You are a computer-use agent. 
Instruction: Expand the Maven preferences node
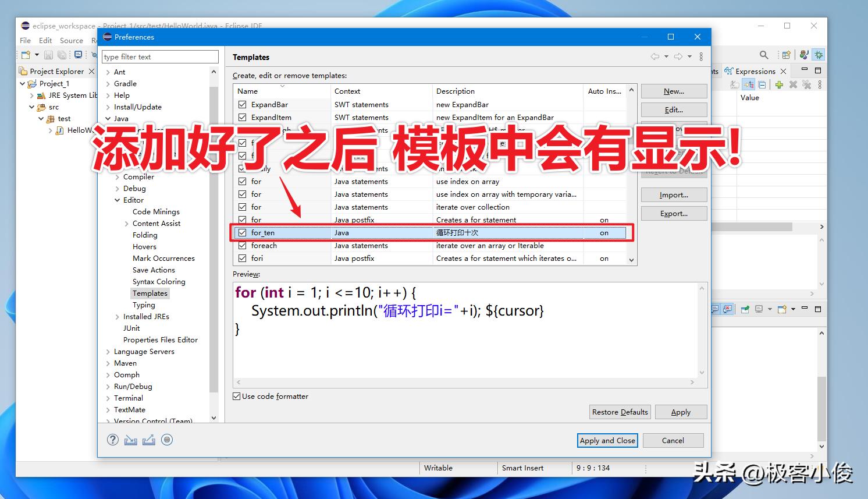[x=108, y=363]
